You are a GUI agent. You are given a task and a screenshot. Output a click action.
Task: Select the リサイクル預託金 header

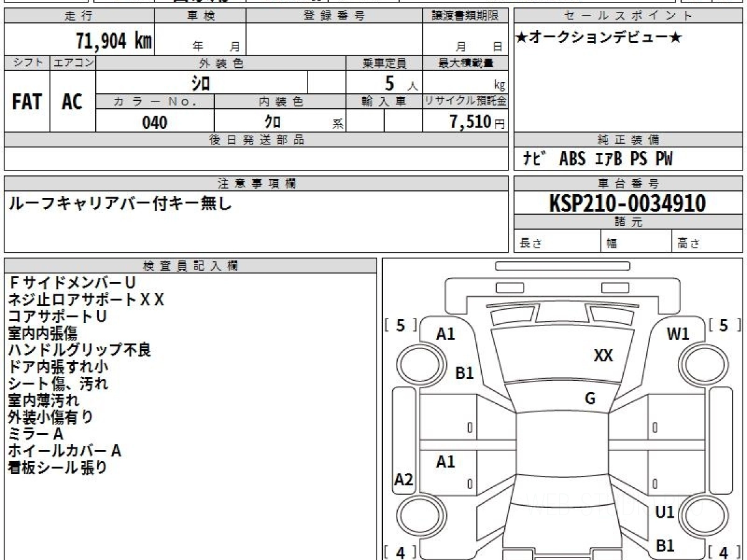point(465,101)
